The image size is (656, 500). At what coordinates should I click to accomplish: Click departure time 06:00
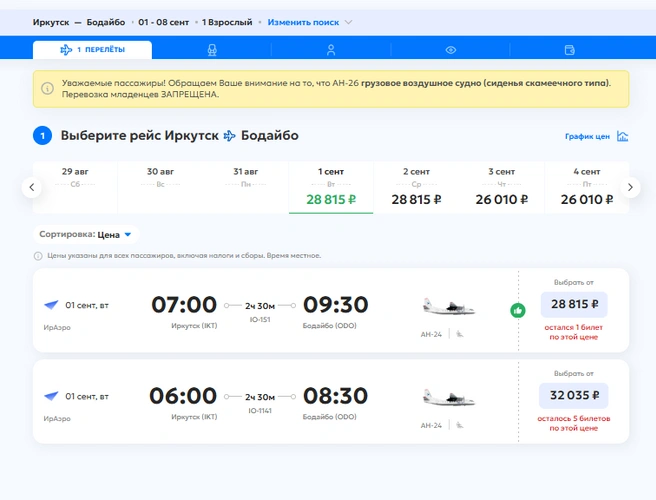(x=183, y=396)
